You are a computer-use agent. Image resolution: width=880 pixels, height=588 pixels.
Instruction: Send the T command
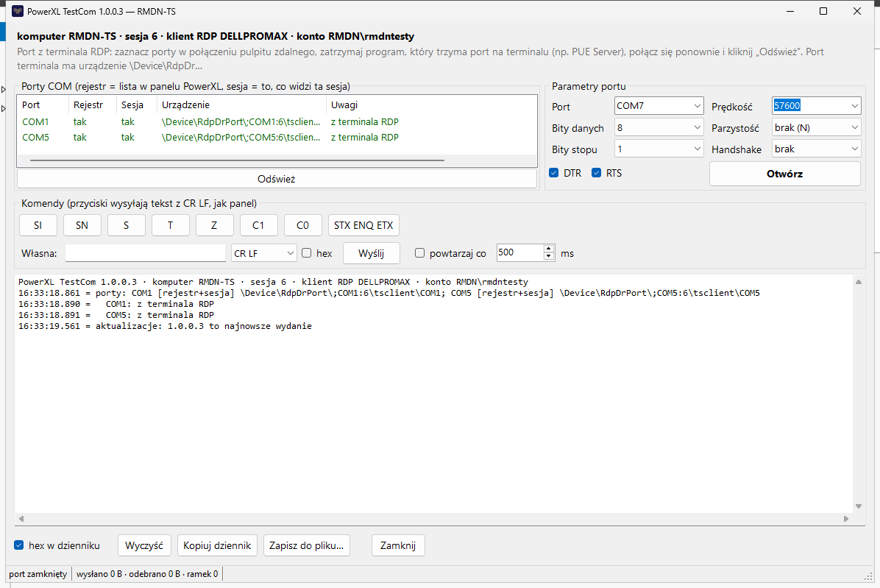click(170, 225)
